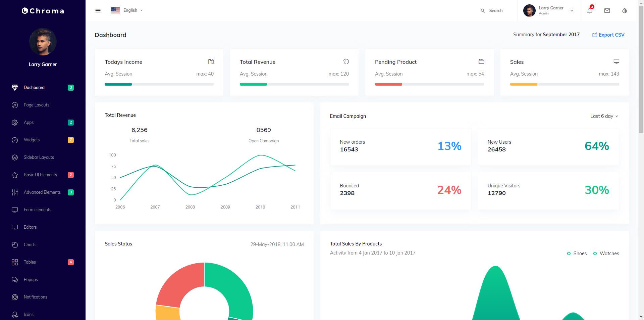Click the sidebar profile avatar

click(x=43, y=42)
